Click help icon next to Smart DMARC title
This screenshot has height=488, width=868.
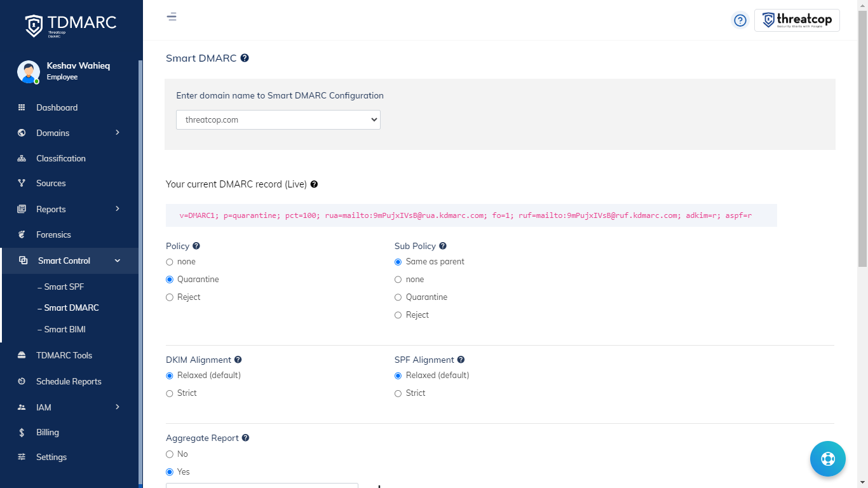(x=245, y=58)
